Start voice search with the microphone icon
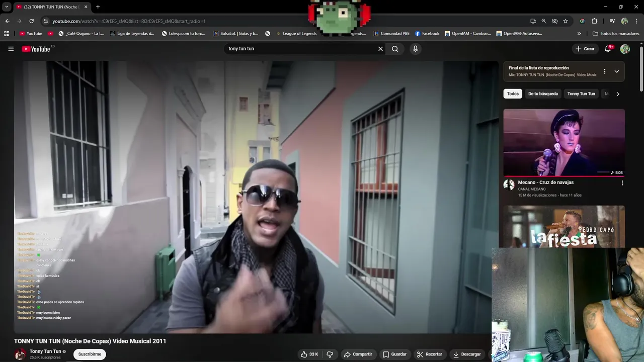Screen dimensions: 644x362 click(415, 49)
